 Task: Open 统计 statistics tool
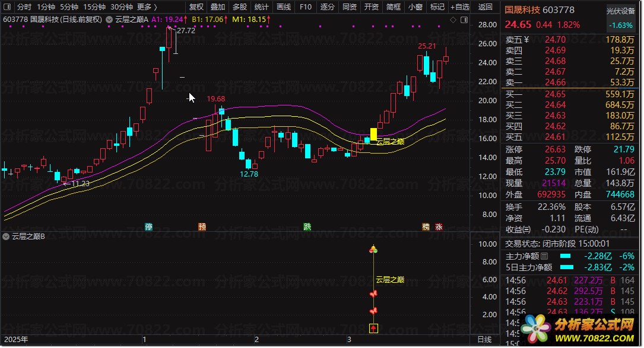(262, 7)
